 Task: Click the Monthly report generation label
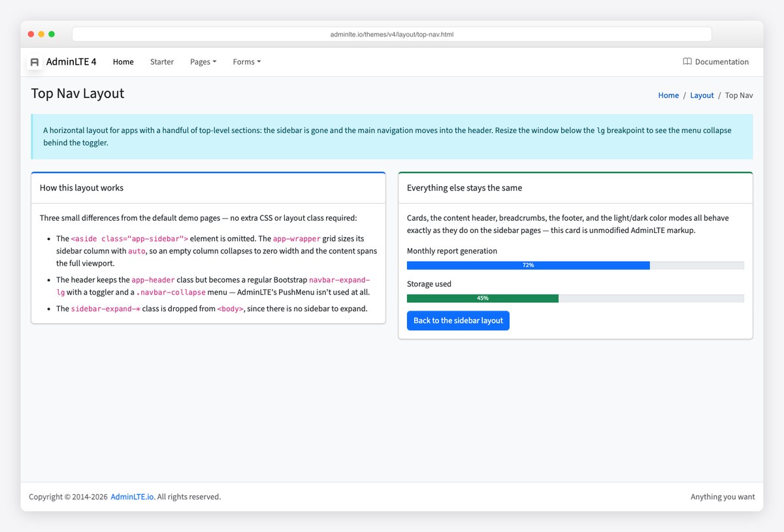[452, 251]
